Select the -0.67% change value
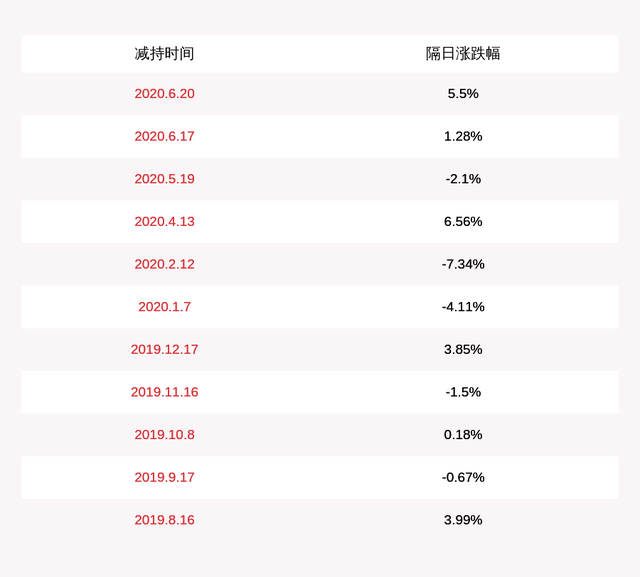Image resolution: width=640 pixels, height=577 pixels. pos(463,477)
